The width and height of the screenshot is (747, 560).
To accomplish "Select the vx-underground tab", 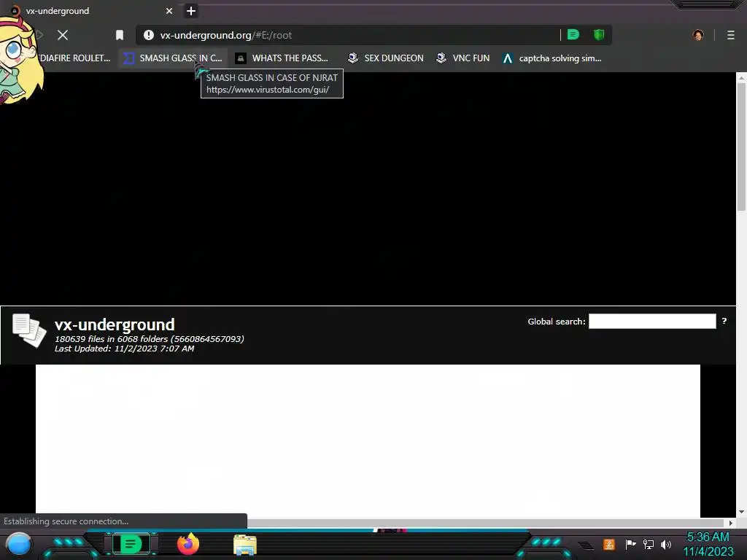I will [90, 10].
